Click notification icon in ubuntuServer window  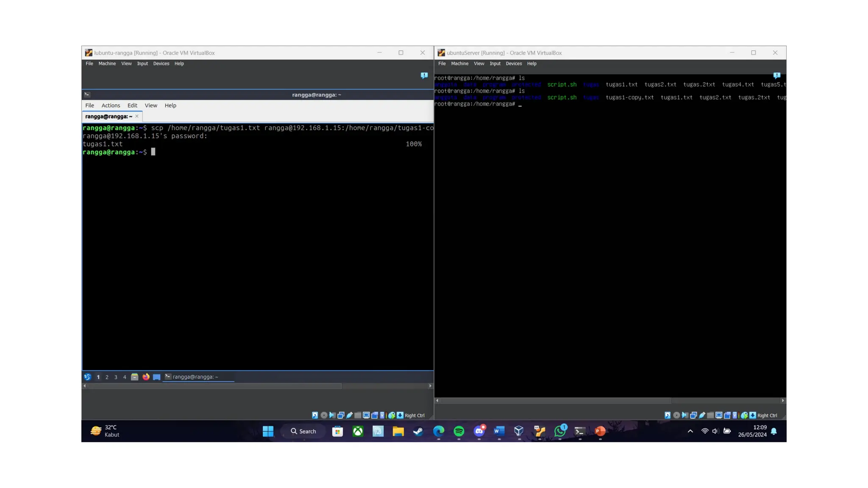tap(776, 75)
